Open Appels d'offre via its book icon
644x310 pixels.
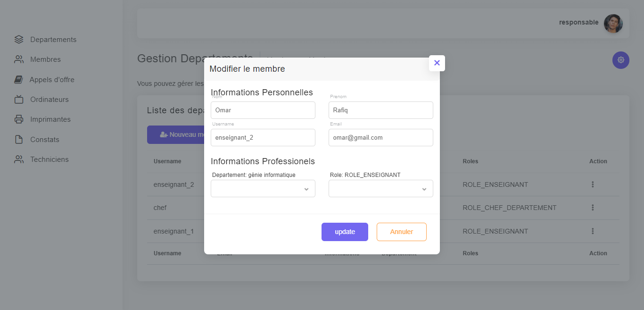pos(18,79)
